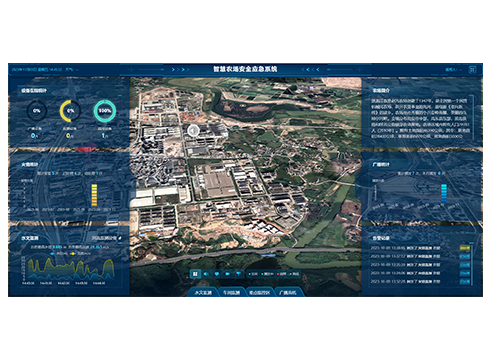
Task: Click the edit icon in 水文监测 panel
Action: coord(120,238)
